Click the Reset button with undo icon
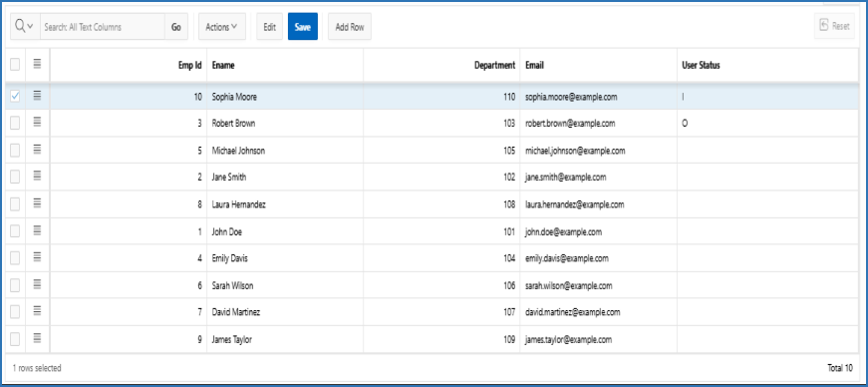The image size is (868, 387). [834, 26]
